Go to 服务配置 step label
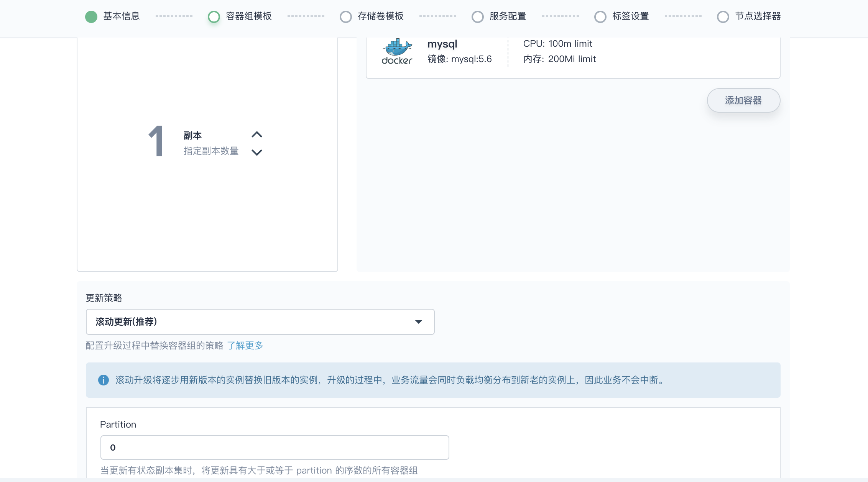 508,16
